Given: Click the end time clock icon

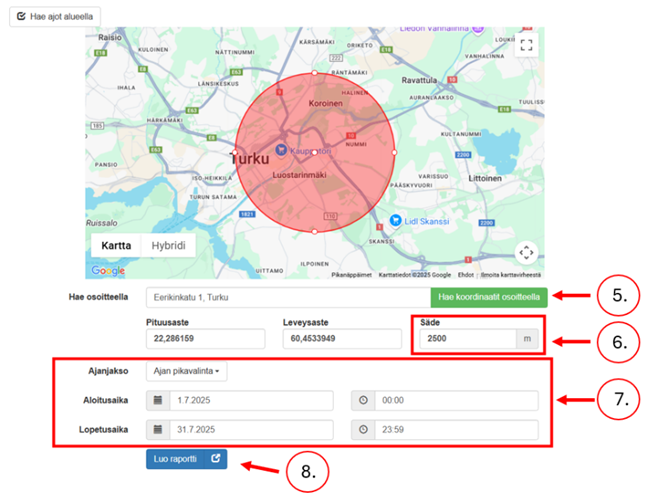Looking at the screenshot, I should 365,431.
